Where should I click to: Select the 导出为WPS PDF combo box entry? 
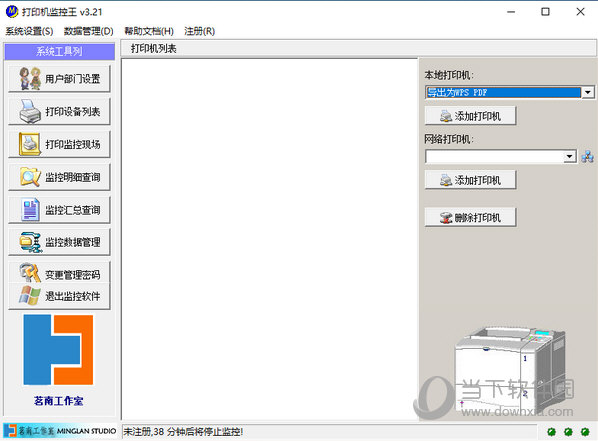coord(503,92)
